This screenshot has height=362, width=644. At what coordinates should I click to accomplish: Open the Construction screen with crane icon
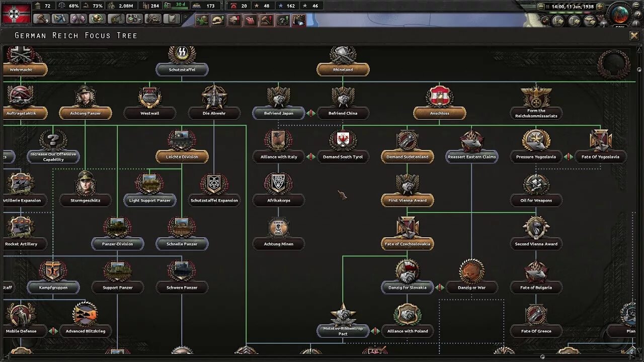116,19
